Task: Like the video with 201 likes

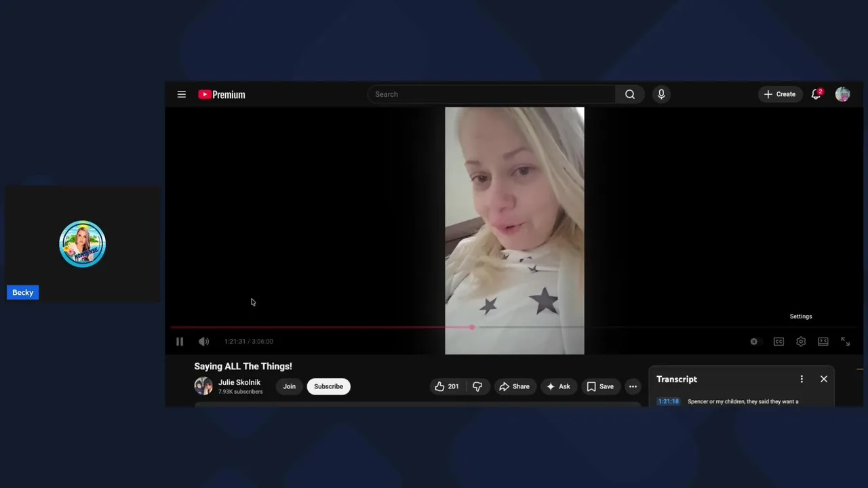Action: 447,386
